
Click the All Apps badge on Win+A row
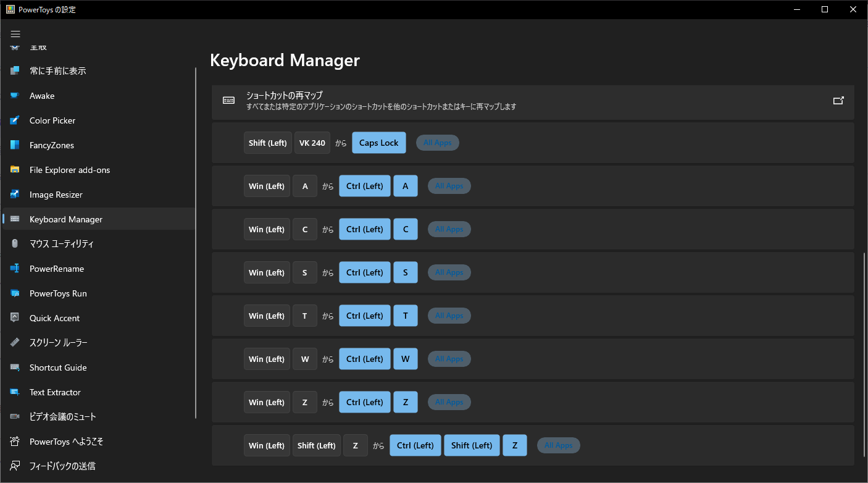pyautogui.click(x=449, y=186)
